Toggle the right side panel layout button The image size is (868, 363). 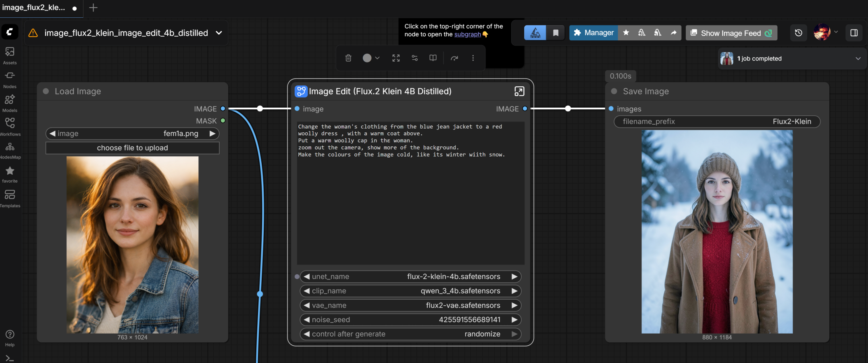click(x=854, y=33)
